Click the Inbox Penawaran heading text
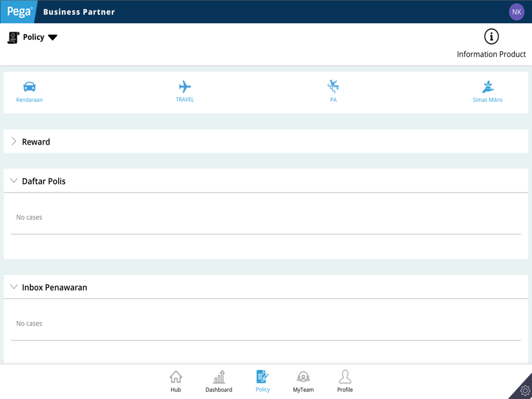 pos(55,287)
